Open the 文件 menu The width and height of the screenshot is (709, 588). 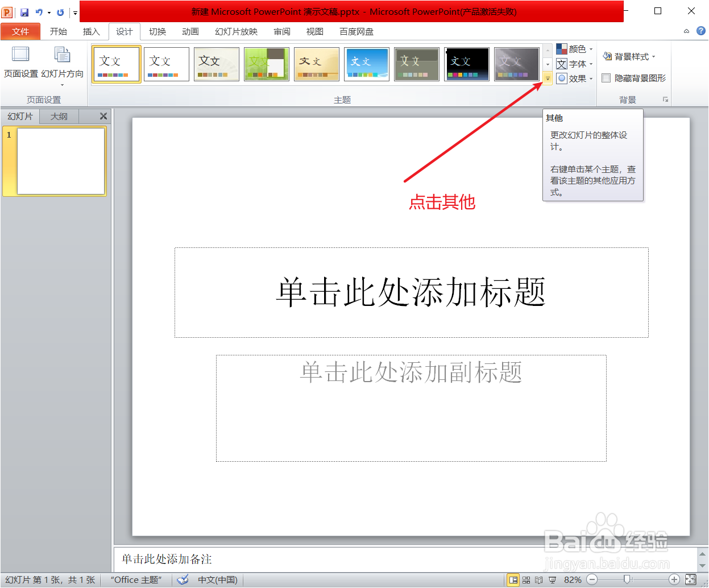pyautogui.click(x=20, y=32)
